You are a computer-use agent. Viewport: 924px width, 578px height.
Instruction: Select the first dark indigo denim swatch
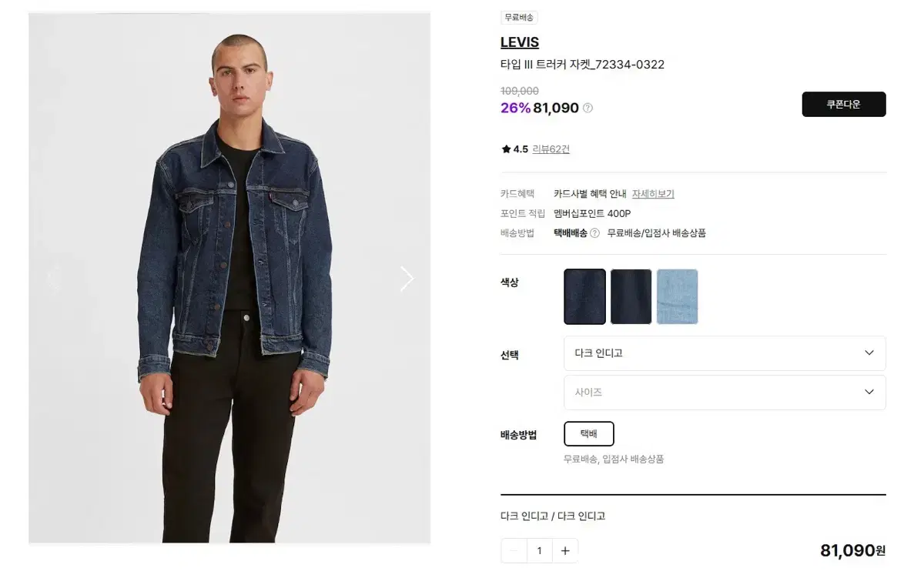pyautogui.click(x=585, y=296)
